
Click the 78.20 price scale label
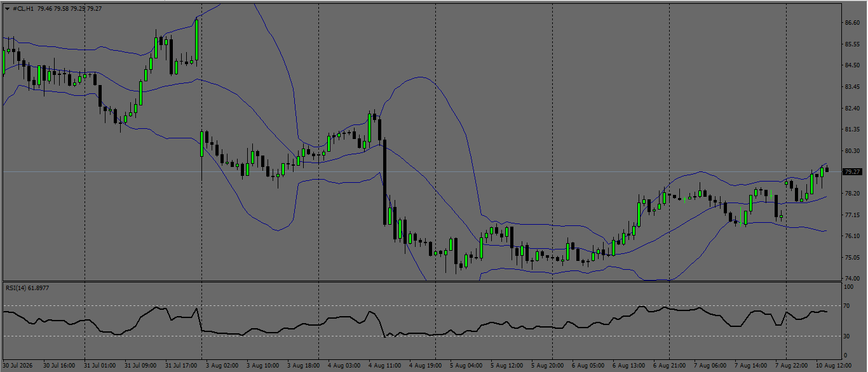click(852, 193)
